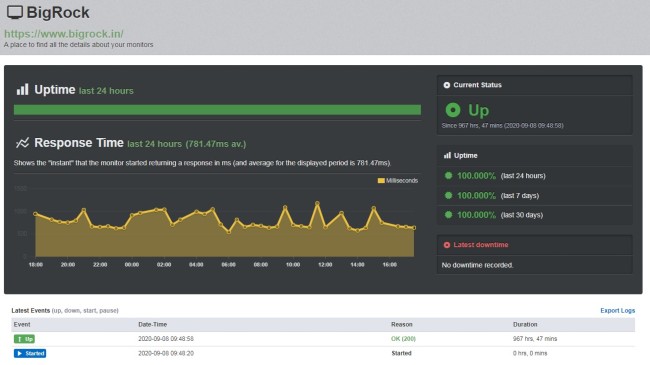Click the line chart icon beside Response Time

click(22, 143)
